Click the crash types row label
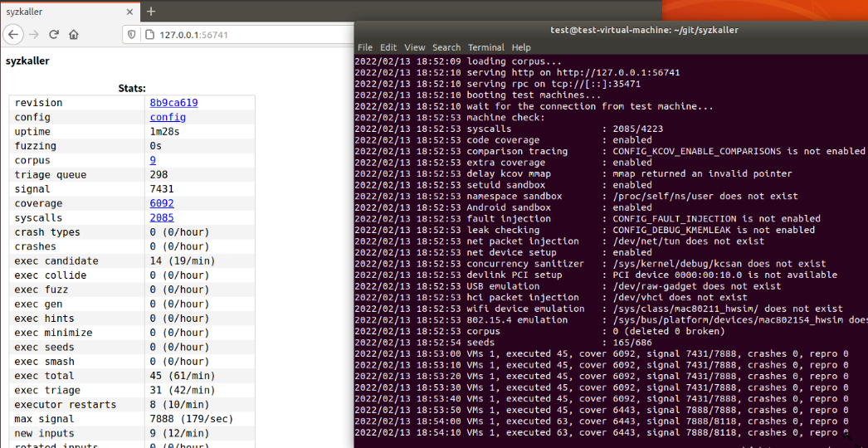868x448 pixels. pyautogui.click(x=47, y=232)
